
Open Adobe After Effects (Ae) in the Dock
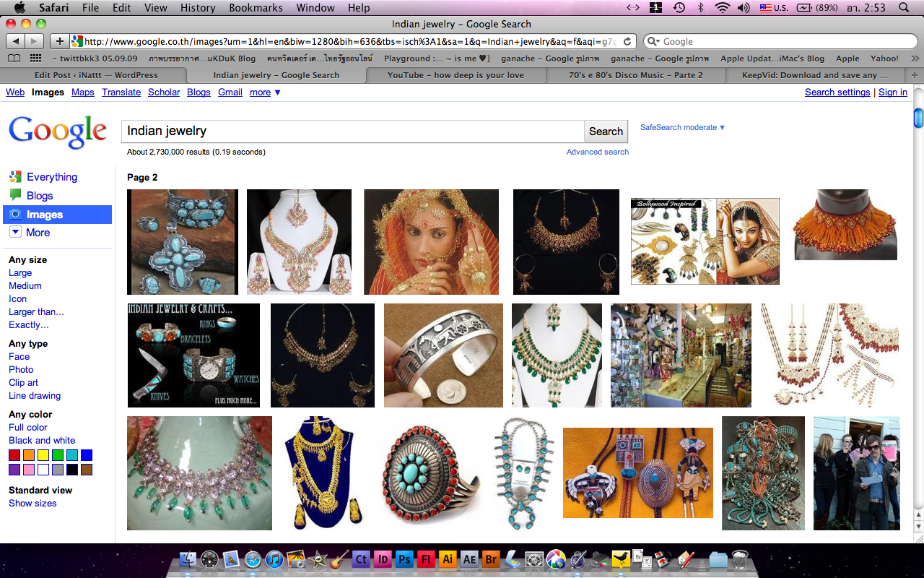(469, 558)
